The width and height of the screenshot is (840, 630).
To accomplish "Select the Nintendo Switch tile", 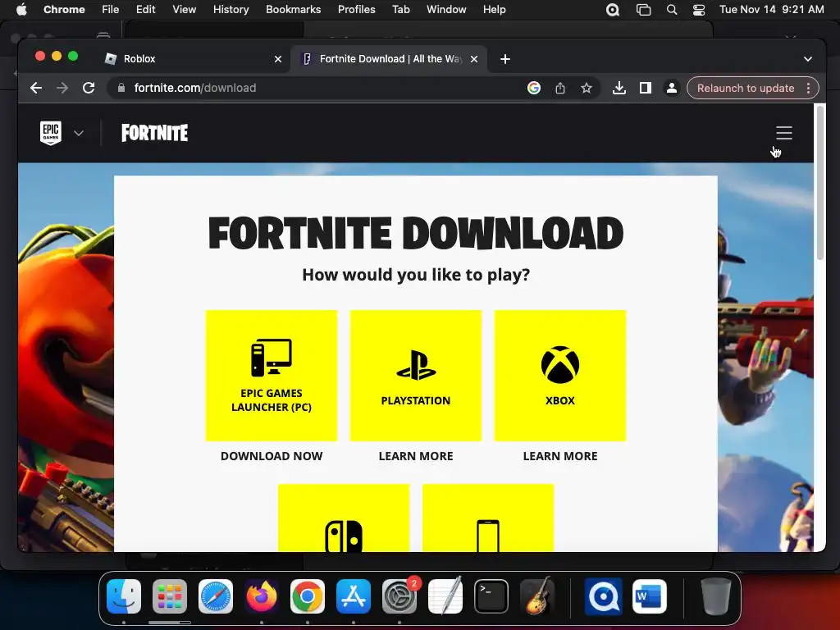I will [344, 518].
